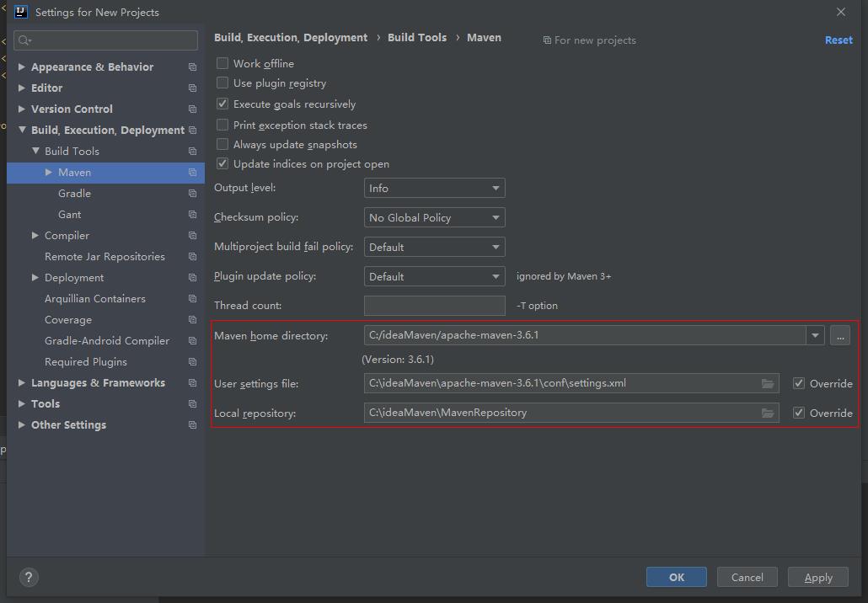
Task: Open the Output level dropdown
Action: point(433,188)
